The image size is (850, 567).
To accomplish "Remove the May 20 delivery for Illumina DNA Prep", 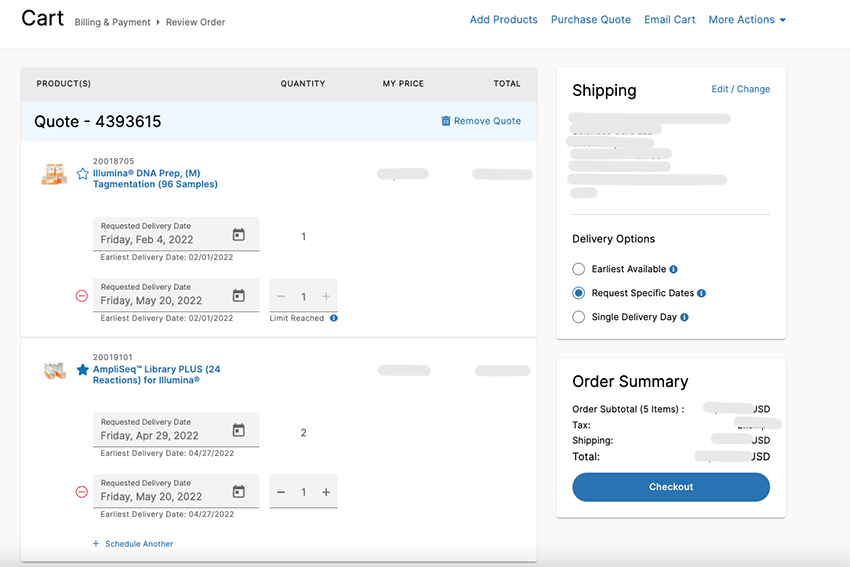I will coord(82,296).
